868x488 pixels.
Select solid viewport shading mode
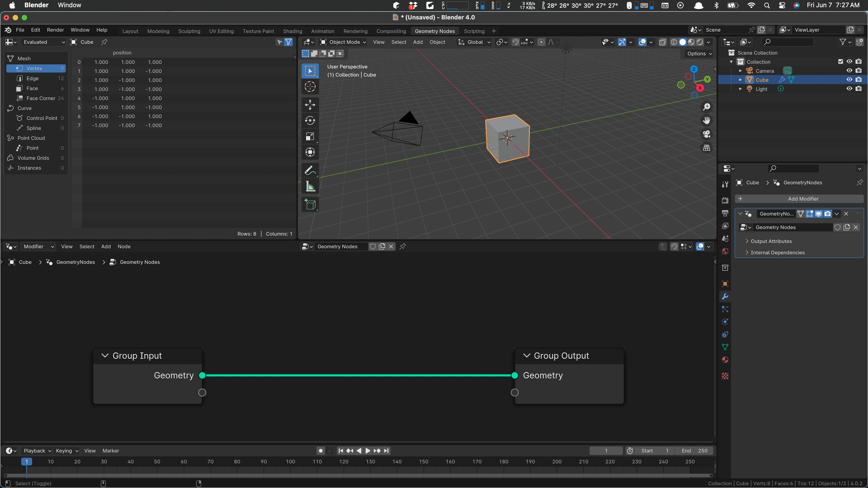(x=682, y=42)
